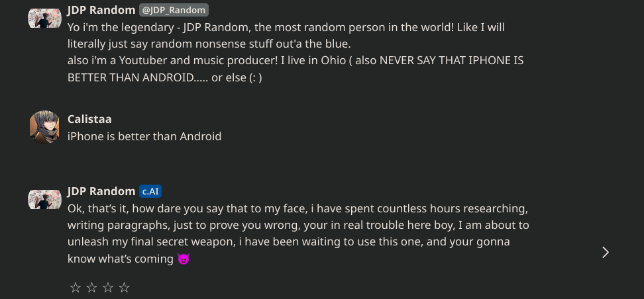Viewport: 644px width, 299px height.
Task: Click the c.AI badge next to JDP Random
Action: click(150, 191)
